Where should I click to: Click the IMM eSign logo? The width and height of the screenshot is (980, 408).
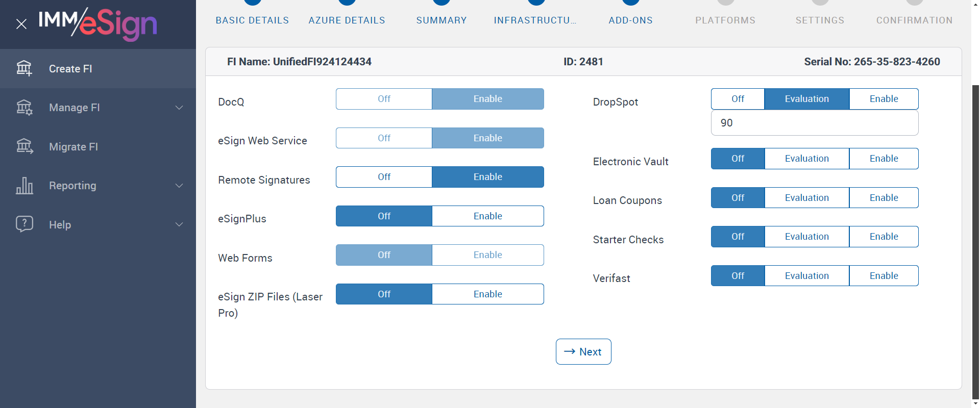click(x=97, y=24)
